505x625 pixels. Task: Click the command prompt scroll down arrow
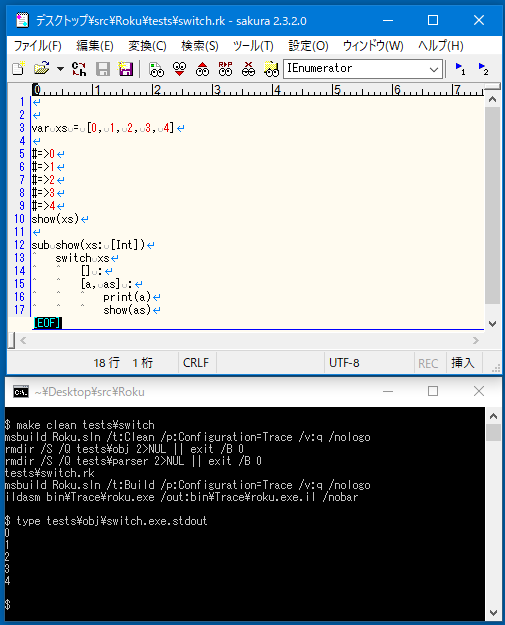[x=493, y=612]
